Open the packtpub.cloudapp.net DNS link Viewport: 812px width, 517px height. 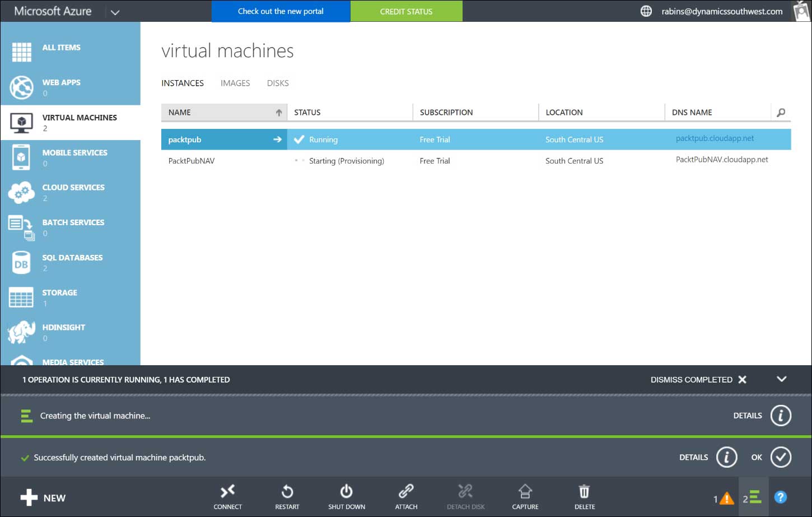[714, 139]
